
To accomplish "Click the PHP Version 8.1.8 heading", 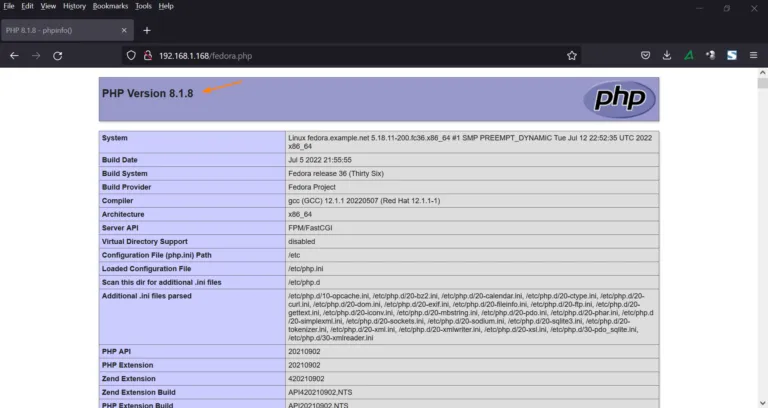I will (147, 94).
